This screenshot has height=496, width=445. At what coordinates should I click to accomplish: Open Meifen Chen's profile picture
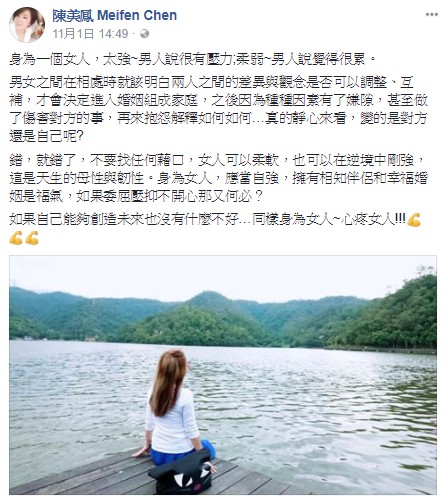[x=27, y=24]
